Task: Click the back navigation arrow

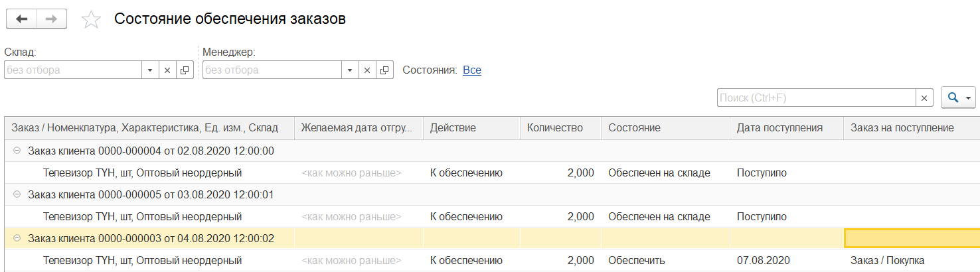Action: click(21, 19)
